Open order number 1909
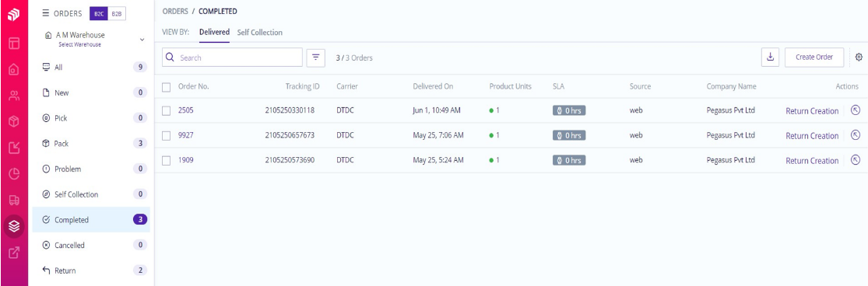This screenshot has width=868, height=286. 186,160
